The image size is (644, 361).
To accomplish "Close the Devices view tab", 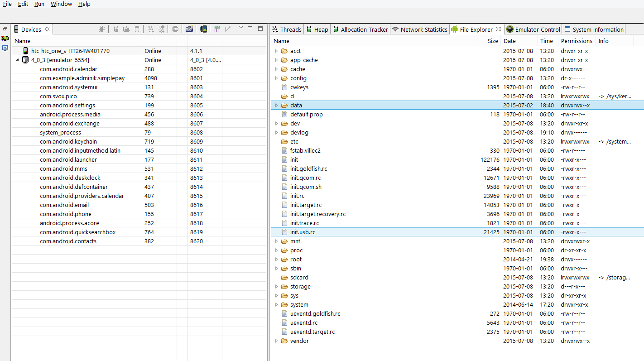I will pyautogui.click(x=47, y=29).
